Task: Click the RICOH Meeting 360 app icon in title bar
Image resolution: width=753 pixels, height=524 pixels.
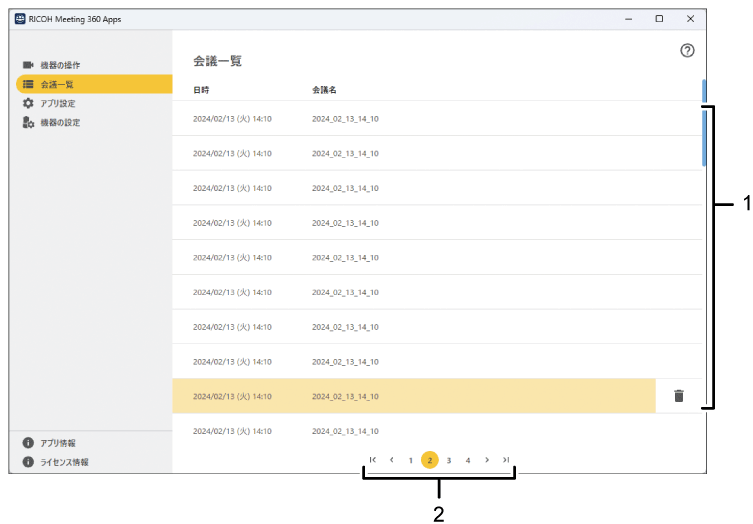Action: click(x=20, y=19)
